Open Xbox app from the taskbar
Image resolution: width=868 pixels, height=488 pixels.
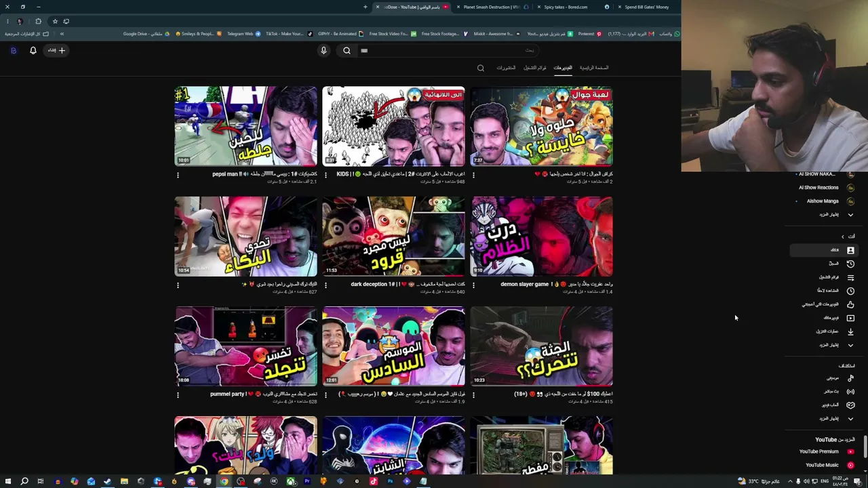click(290, 481)
